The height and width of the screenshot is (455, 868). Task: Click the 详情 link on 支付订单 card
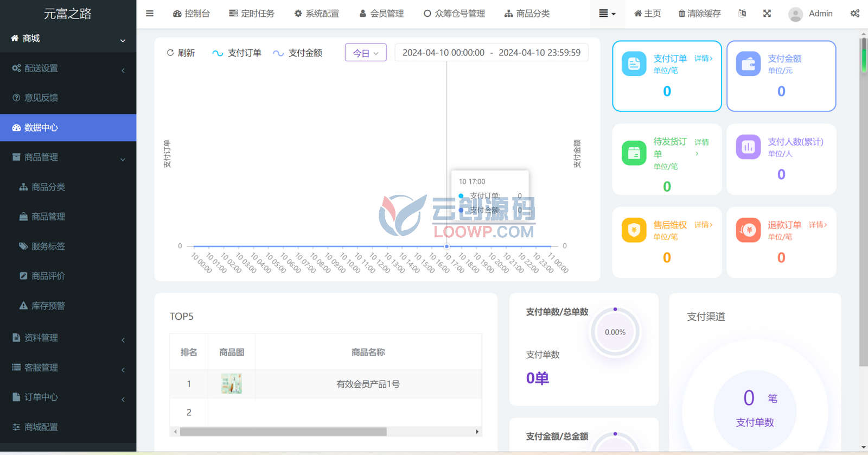click(x=704, y=59)
